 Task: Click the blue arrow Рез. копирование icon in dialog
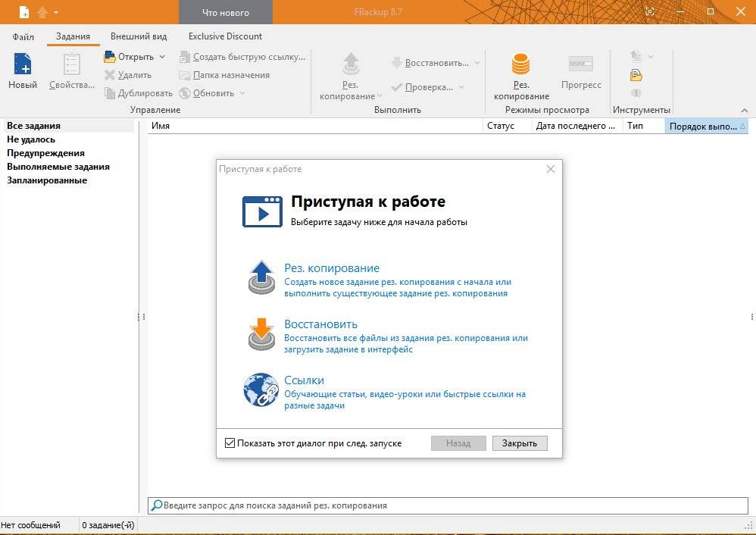click(261, 277)
